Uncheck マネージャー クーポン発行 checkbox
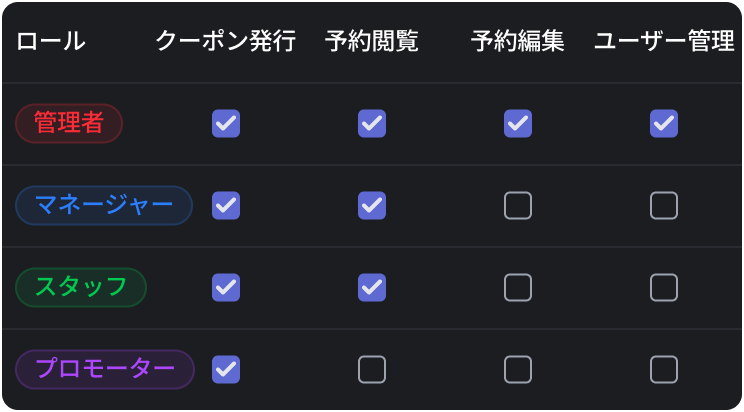744x412 pixels. click(226, 206)
